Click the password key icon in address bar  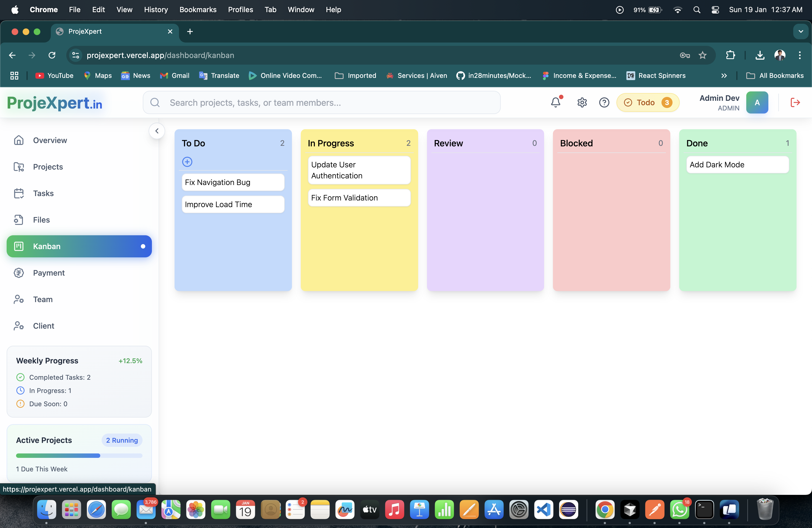point(685,55)
